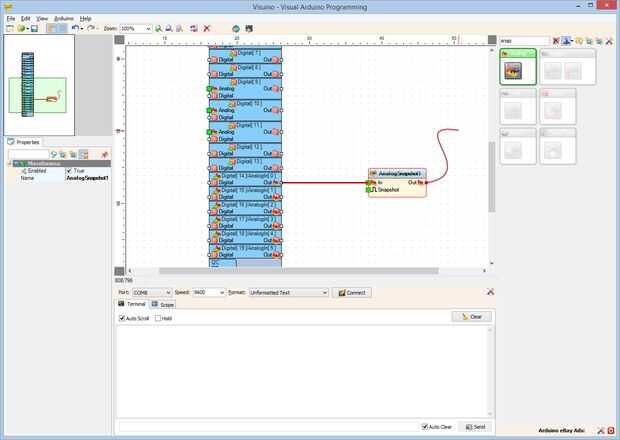
Task: Create a new project via toolbar icon
Action: coord(9,28)
